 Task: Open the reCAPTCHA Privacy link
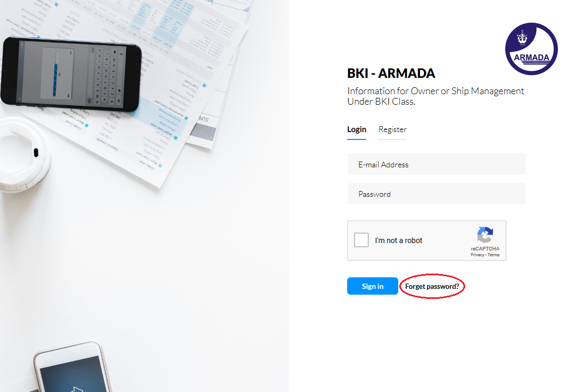tap(477, 255)
